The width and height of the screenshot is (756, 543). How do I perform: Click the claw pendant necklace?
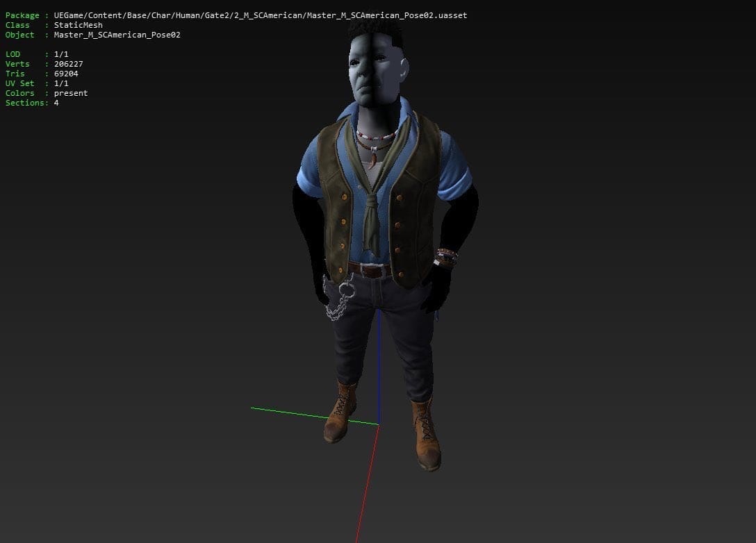click(374, 158)
